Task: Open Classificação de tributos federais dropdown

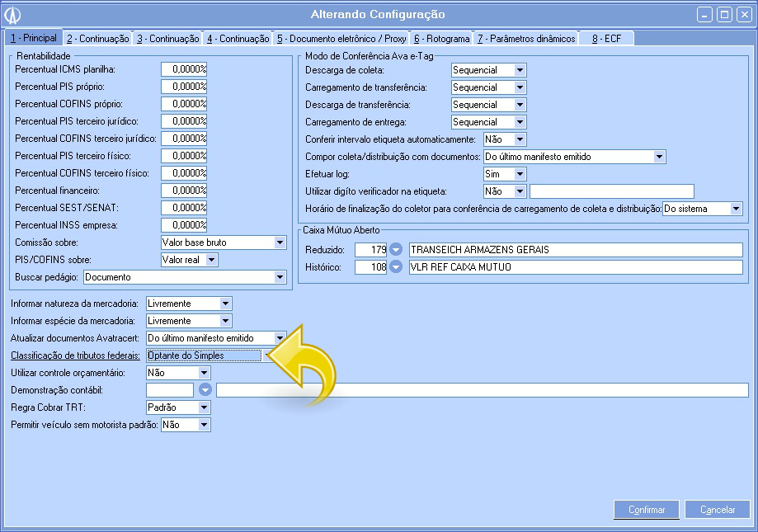Action: point(266,355)
